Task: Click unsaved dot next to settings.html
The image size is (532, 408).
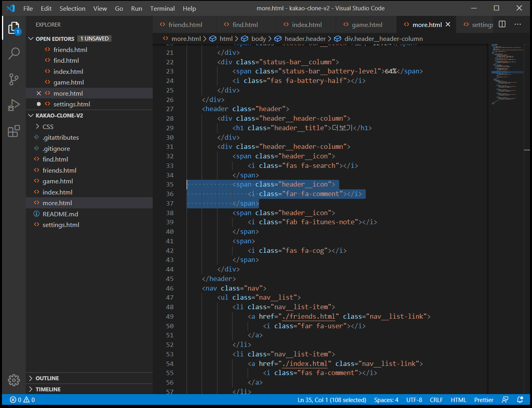Action: [38, 104]
